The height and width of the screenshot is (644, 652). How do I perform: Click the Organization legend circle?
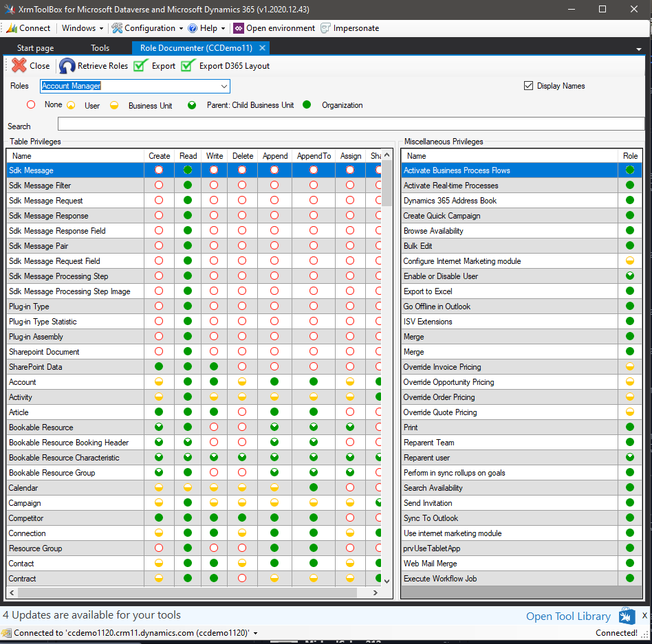tap(307, 104)
